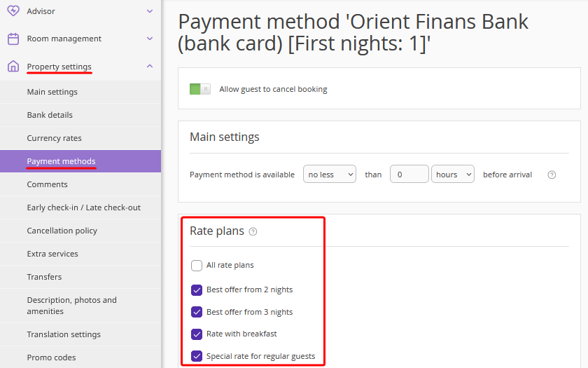Click help icon next to Rate plans
588x368 pixels.
pos(253,231)
